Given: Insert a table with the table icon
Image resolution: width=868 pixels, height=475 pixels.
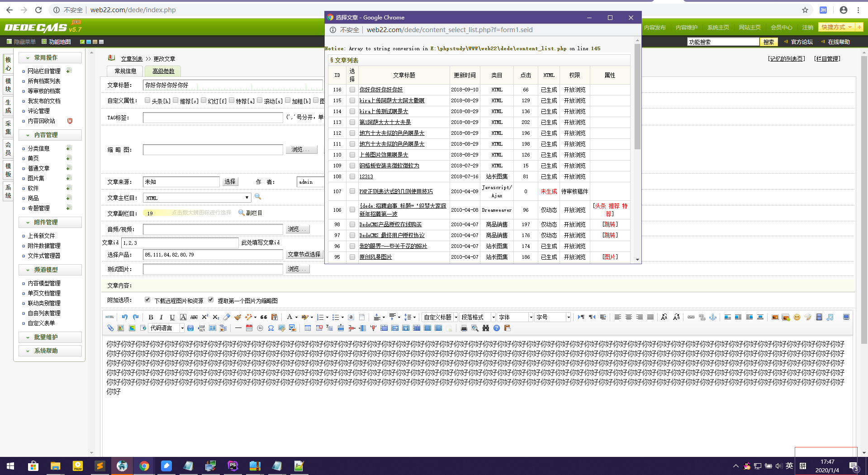Looking at the screenshot, I should click(x=308, y=328).
